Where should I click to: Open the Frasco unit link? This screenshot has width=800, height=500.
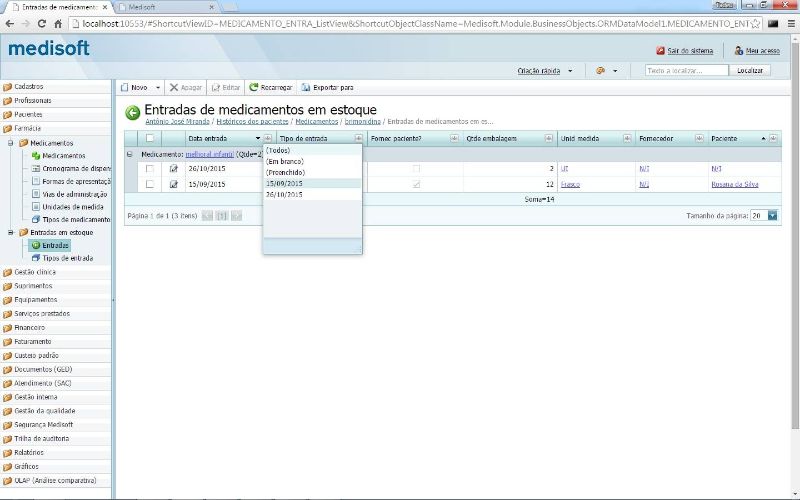pyautogui.click(x=570, y=184)
